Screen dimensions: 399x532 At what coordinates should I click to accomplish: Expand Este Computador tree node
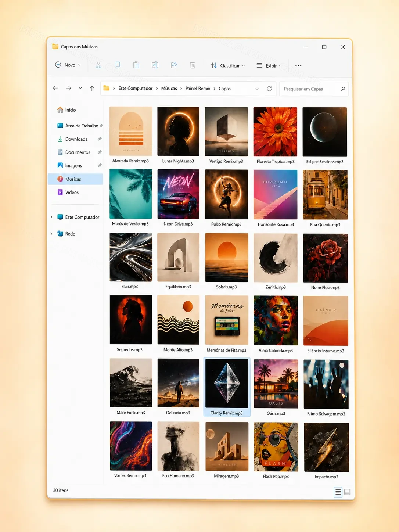tap(51, 217)
